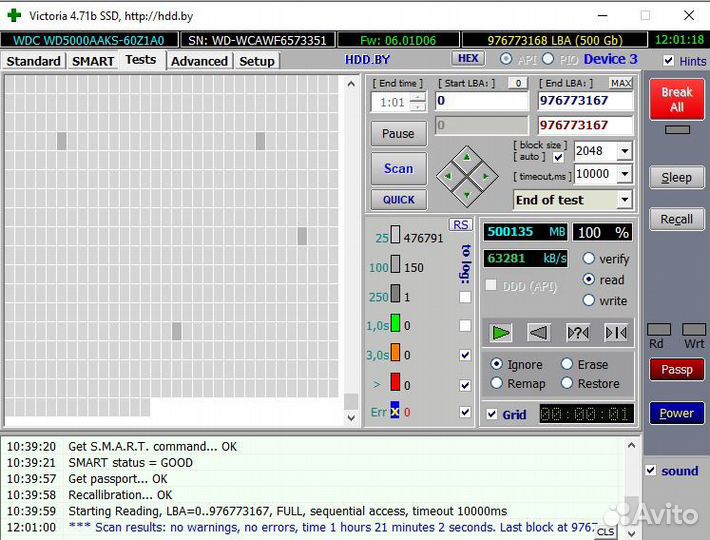Click the blue Power button
Image resolution: width=710 pixels, height=540 pixels.
tap(677, 413)
